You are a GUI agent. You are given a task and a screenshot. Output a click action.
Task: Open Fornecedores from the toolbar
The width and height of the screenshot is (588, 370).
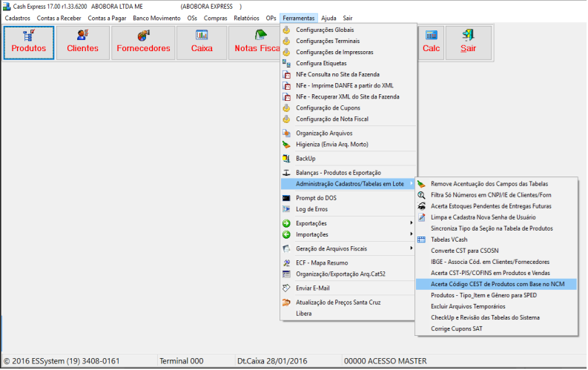point(144,42)
